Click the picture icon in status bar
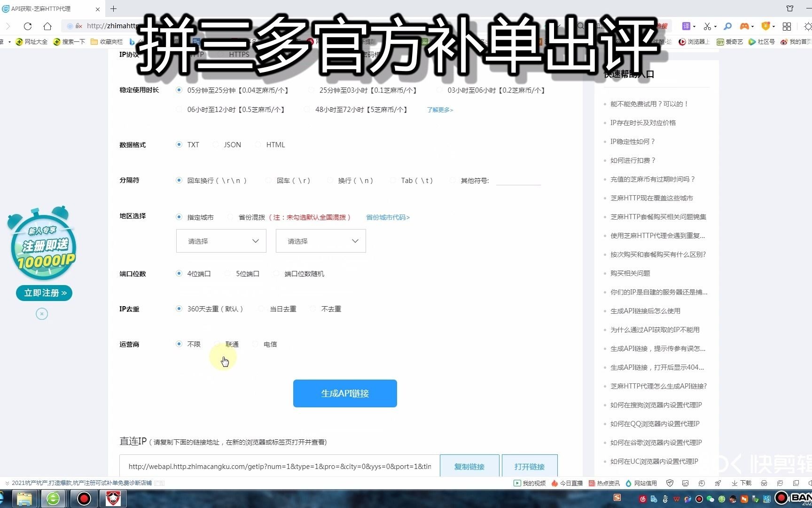The width and height of the screenshot is (812, 508). point(686,483)
